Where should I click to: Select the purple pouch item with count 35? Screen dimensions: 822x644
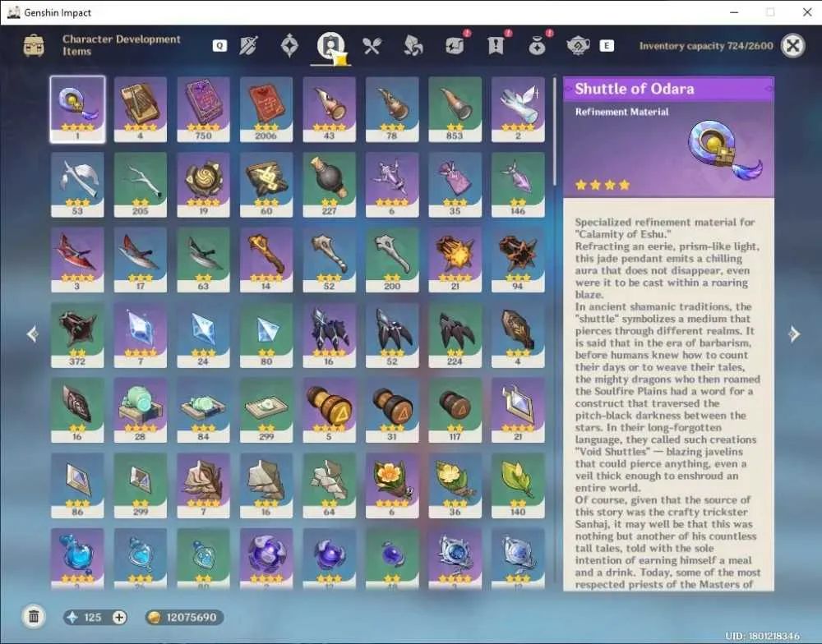pyautogui.click(x=455, y=185)
